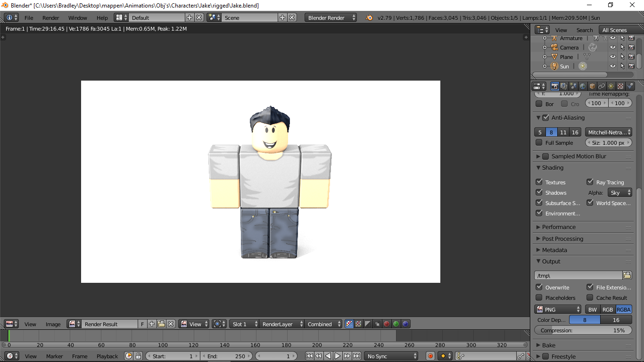Hide the Plane object using its eye icon
The width and height of the screenshot is (644, 362).
(613, 57)
